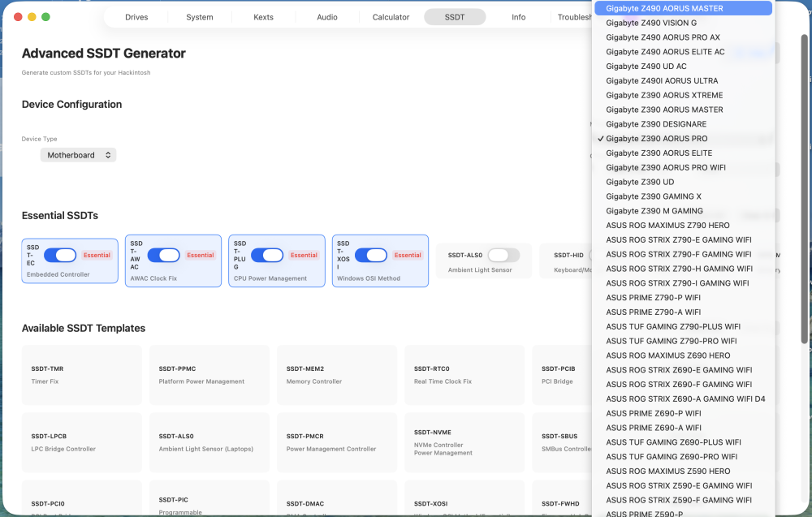Choose ASUS PRIME Z790-P WIFI
Viewport: 812px width, 517px height.
click(x=683, y=298)
